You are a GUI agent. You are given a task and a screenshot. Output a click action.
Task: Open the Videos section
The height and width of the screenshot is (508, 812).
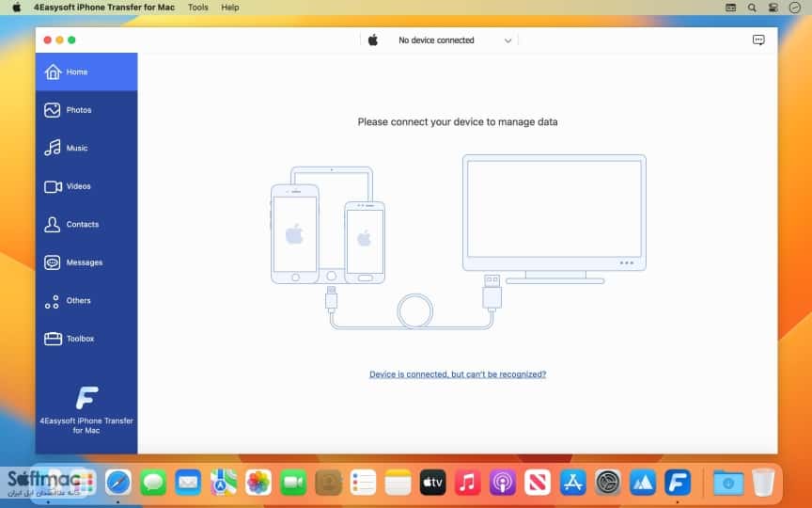pos(86,186)
